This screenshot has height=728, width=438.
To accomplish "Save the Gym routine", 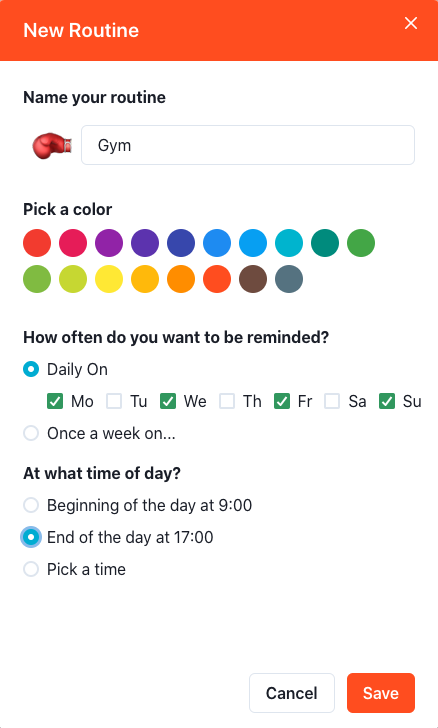I will click(381, 693).
